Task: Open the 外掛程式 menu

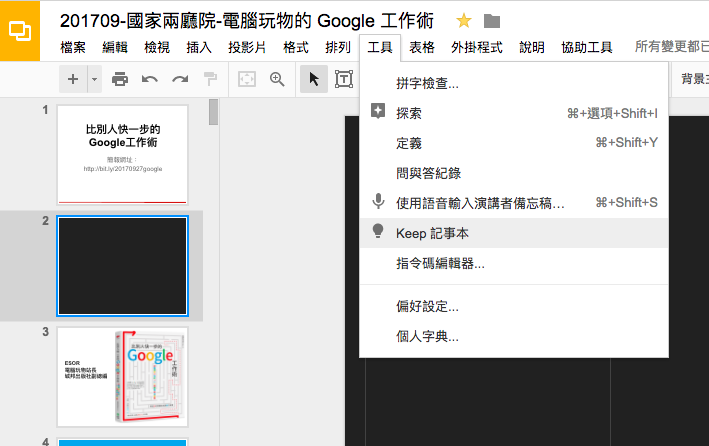Action: coord(477,47)
